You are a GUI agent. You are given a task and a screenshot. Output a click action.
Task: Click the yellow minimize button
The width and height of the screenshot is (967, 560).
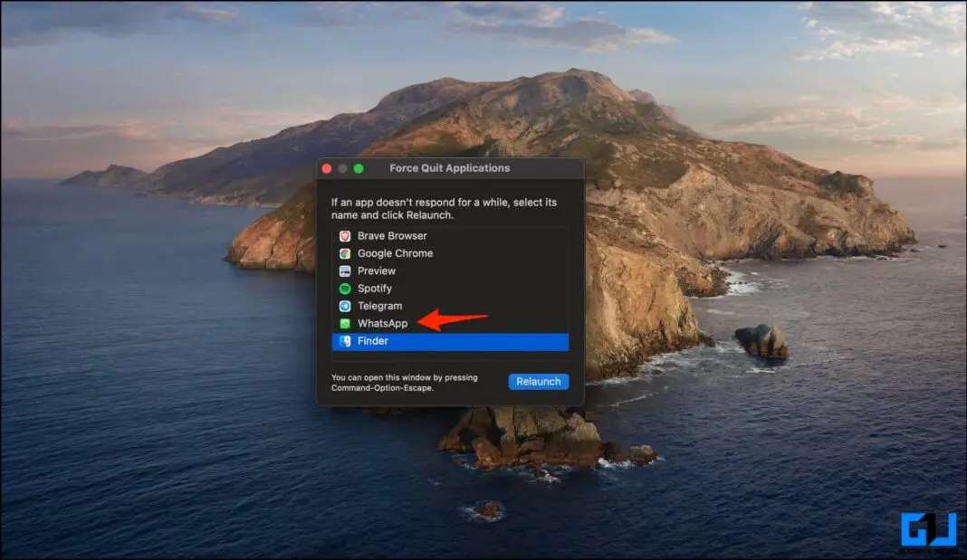[341, 168]
